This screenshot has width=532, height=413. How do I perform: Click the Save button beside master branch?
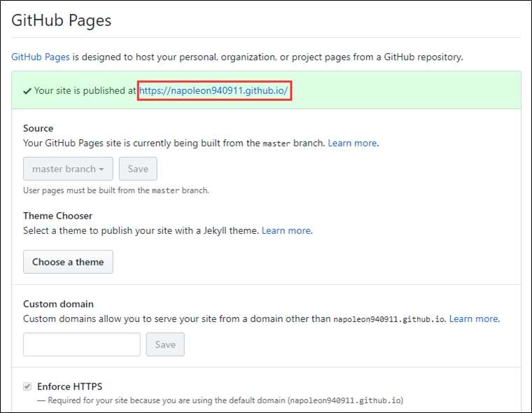pyautogui.click(x=138, y=169)
